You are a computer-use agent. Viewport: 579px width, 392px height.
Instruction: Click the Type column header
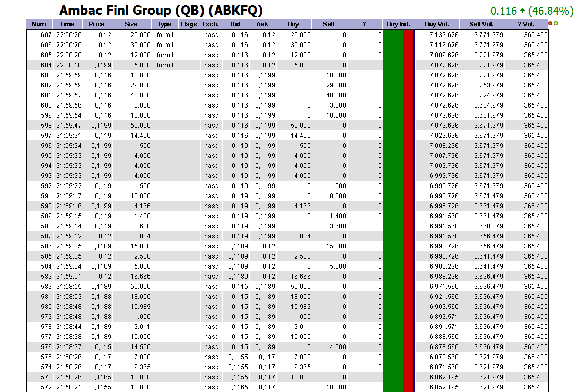tap(164, 24)
